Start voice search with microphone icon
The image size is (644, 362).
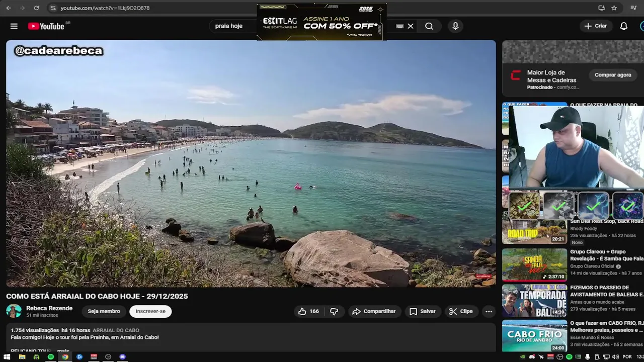click(x=455, y=26)
